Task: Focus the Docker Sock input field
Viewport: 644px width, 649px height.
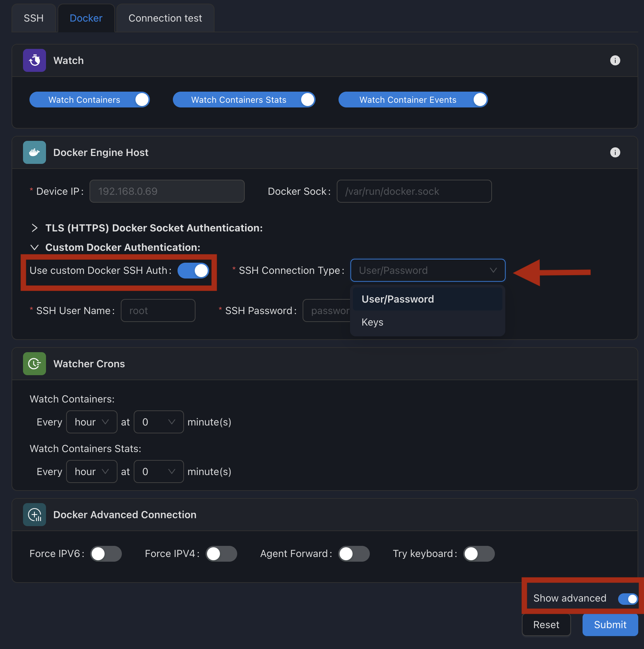Action: 414,191
